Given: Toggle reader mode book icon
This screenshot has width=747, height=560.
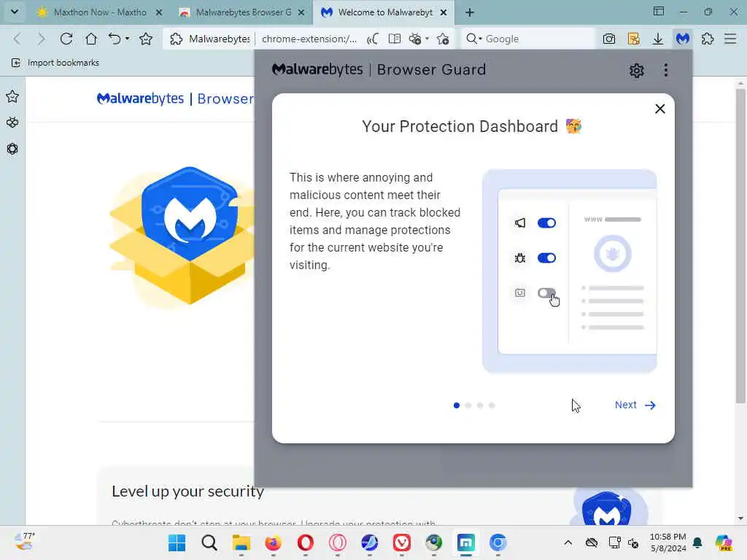Looking at the screenshot, I should click(x=395, y=39).
